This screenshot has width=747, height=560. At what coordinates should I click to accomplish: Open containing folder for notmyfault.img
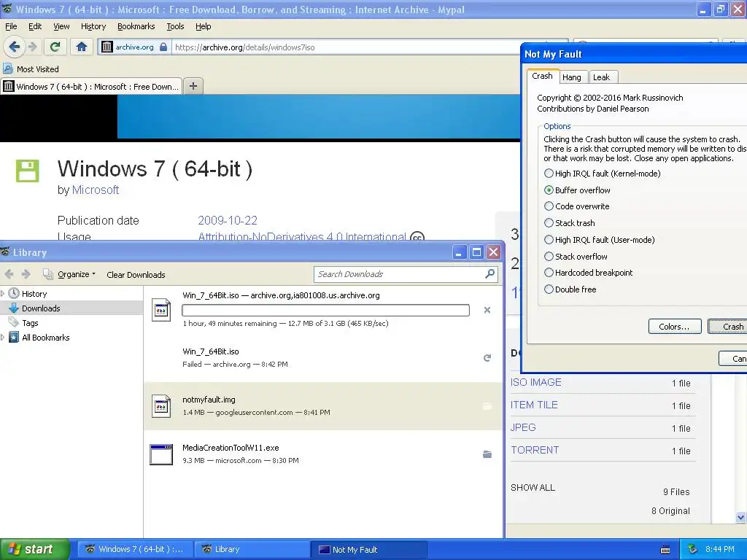coord(487,406)
